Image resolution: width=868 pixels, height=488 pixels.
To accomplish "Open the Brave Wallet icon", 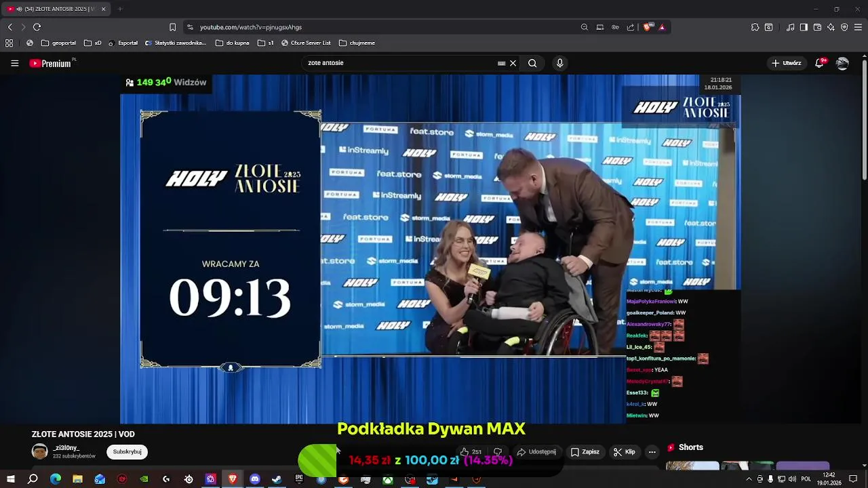I will click(x=817, y=27).
